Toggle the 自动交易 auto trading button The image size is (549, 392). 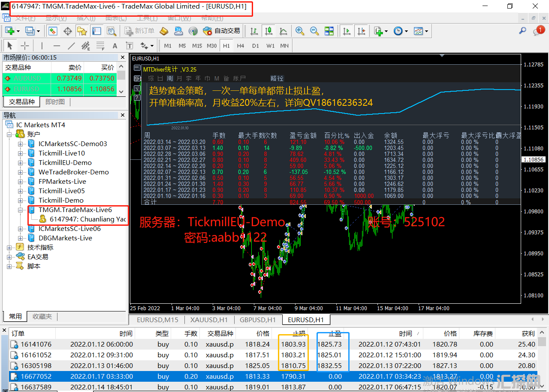(x=221, y=31)
